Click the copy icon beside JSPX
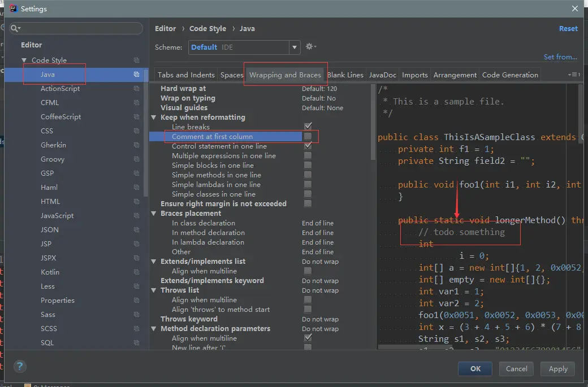The height and width of the screenshot is (387, 588). point(136,258)
